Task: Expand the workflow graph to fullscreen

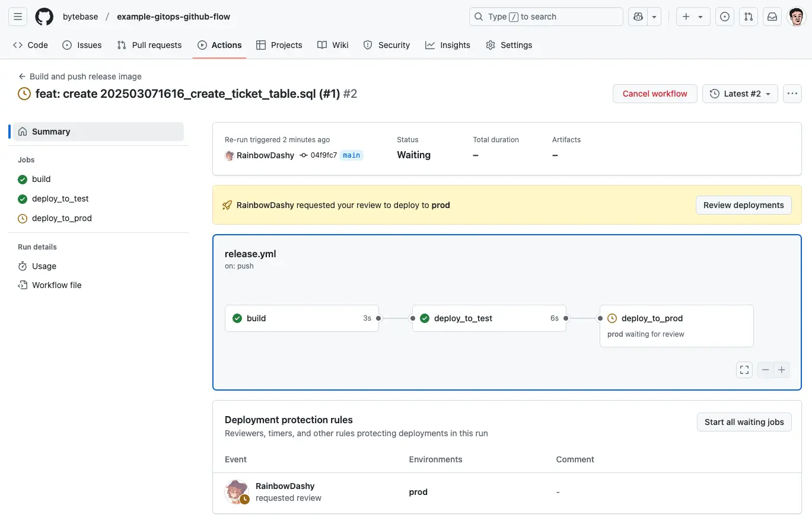Action: [744, 369]
